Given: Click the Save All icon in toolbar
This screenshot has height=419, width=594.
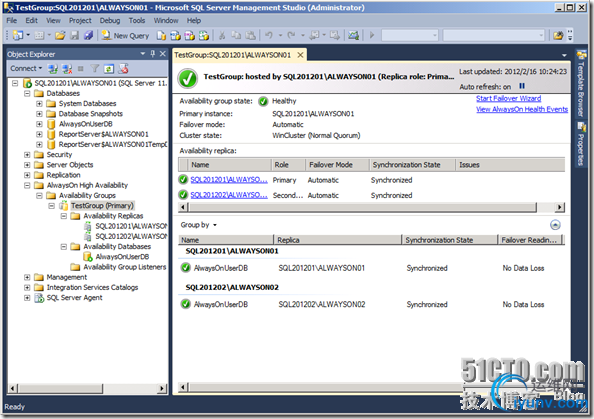Looking at the screenshot, I should click(89, 36).
